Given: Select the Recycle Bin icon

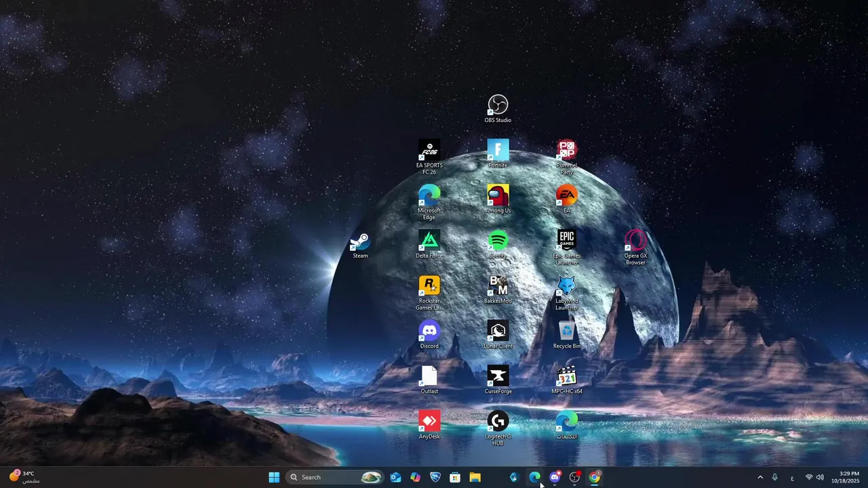Looking at the screenshot, I should tap(566, 335).
